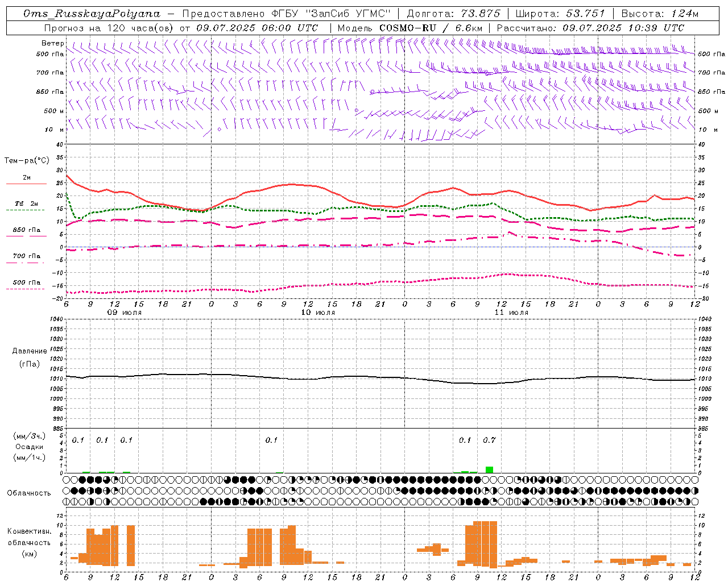
Task: Click the 09 июля date label
Action: coord(125,313)
